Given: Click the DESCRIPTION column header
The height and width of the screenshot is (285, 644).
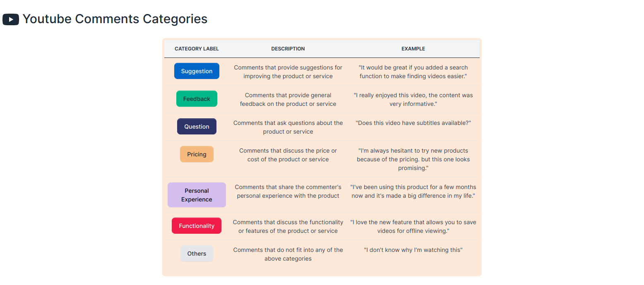Looking at the screenshot, I should coord(288,49).
